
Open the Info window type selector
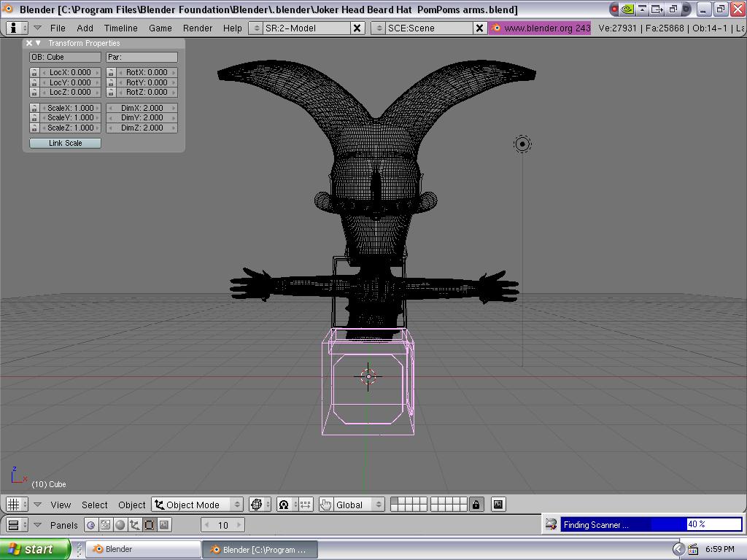pos(18,28)
